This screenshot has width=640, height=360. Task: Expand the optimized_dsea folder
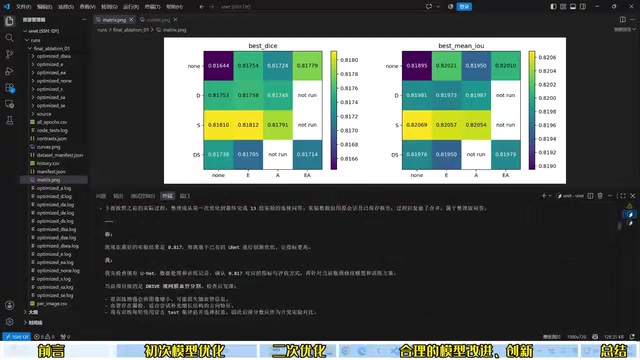coord(51,56)
